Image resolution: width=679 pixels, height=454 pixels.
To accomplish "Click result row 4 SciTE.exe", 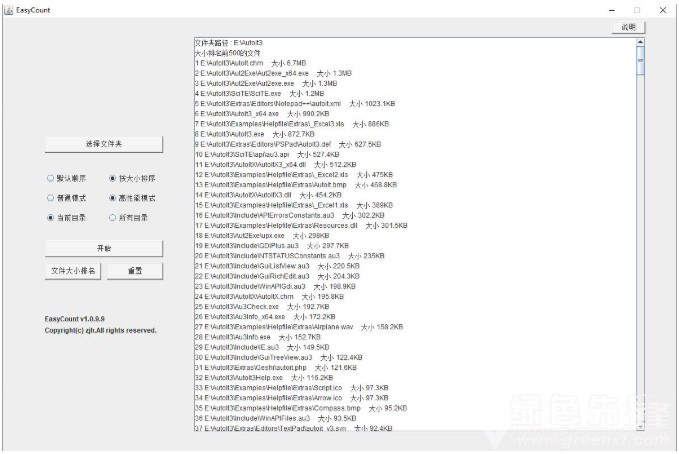I will tap(259, 94).
